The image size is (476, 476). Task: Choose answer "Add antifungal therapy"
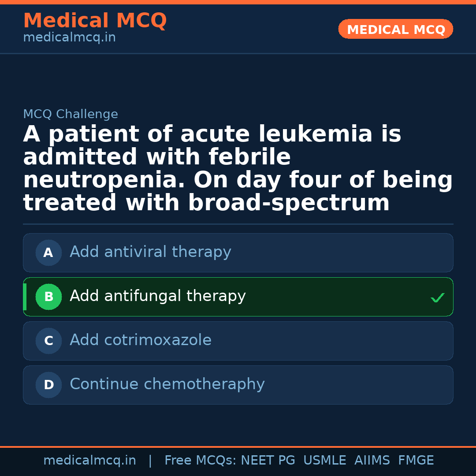[x=157, y=296]
